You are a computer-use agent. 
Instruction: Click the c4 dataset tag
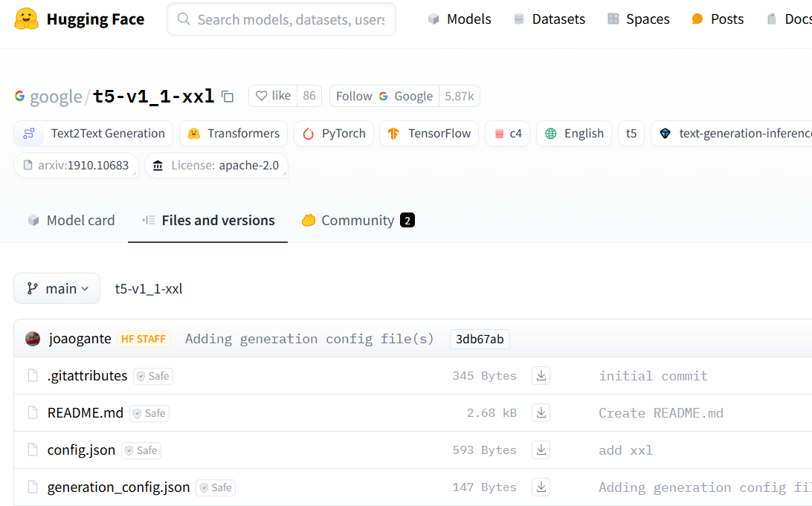507,134
